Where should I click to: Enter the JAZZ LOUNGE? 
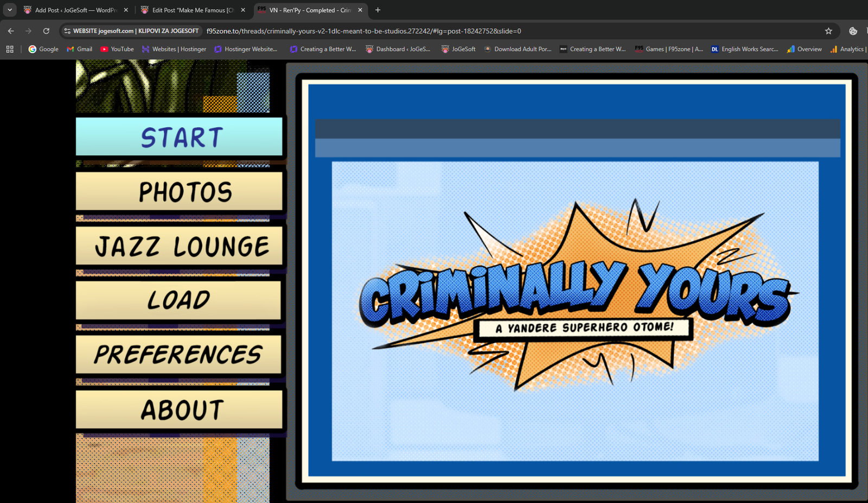click(179, 246)
